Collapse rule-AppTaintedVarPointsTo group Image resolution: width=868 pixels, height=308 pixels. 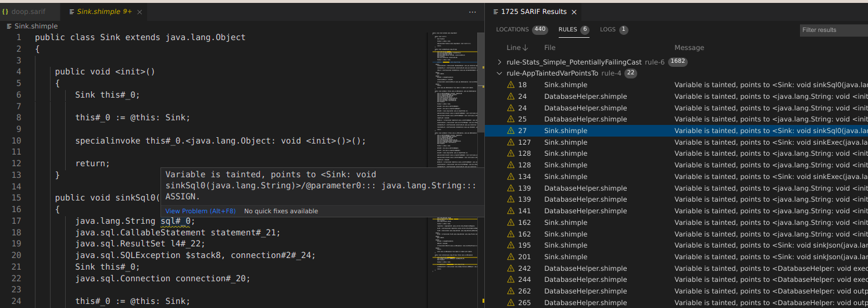click(499, 73)
